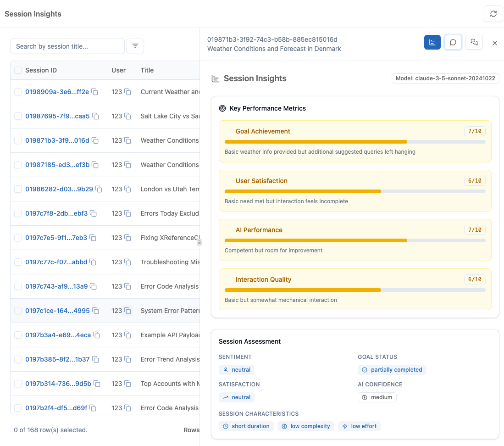This screenshot has height=446, width=504.
Task: Open the session filter options
Action: point(135,46)
